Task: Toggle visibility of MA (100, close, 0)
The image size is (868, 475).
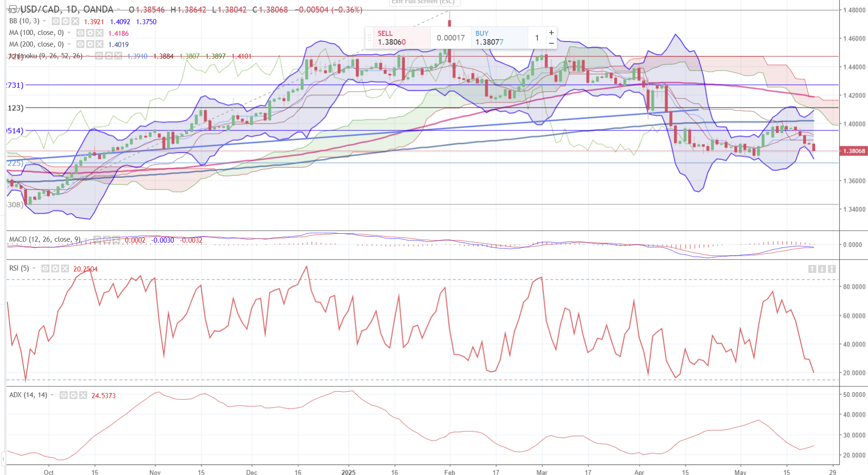Action: pyautogui.click(x=80, y=33)
